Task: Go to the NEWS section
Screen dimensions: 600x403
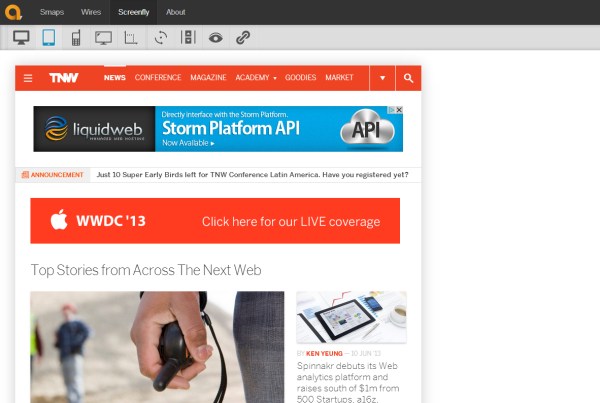Action: [x=115, y=78]
